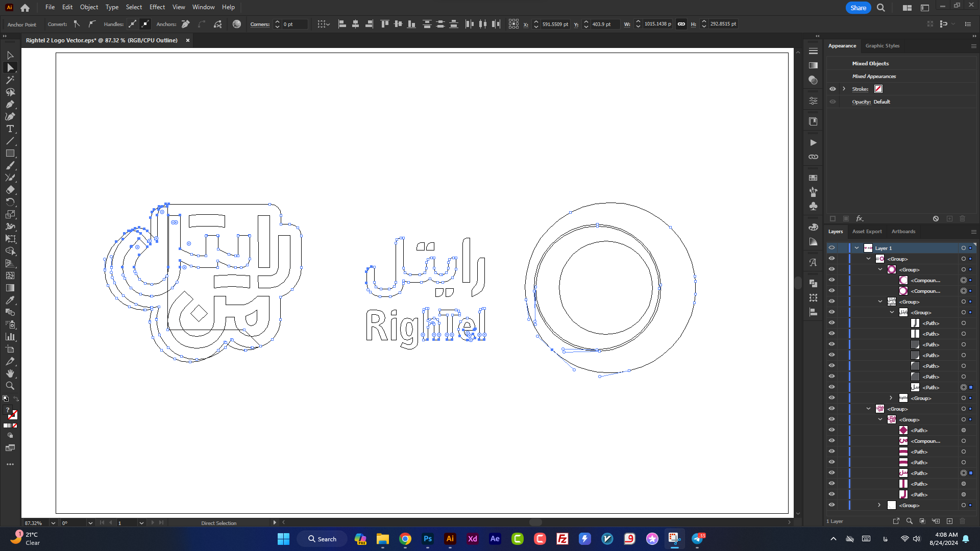Select the Scale tool
The image size is (980, 551).
[x=10, y=214]
